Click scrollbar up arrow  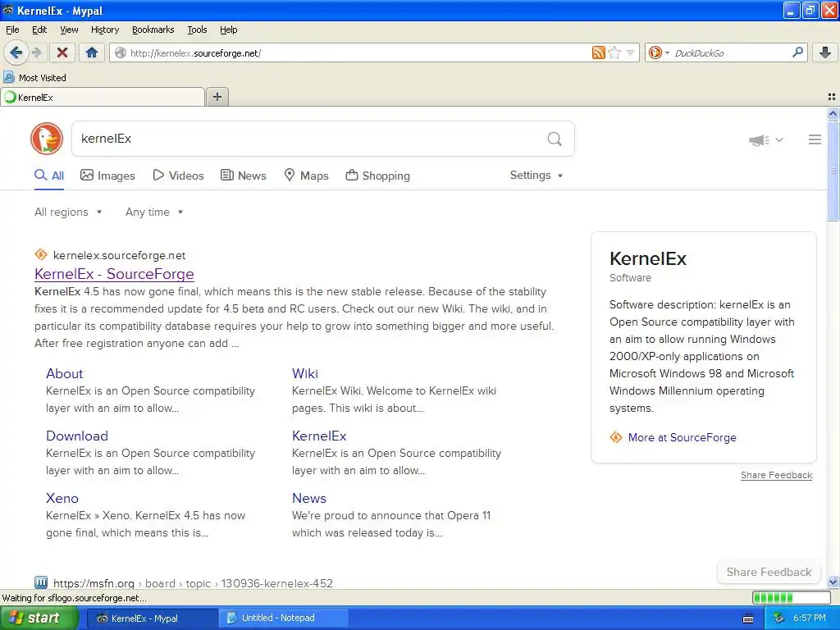pos(833,113)
